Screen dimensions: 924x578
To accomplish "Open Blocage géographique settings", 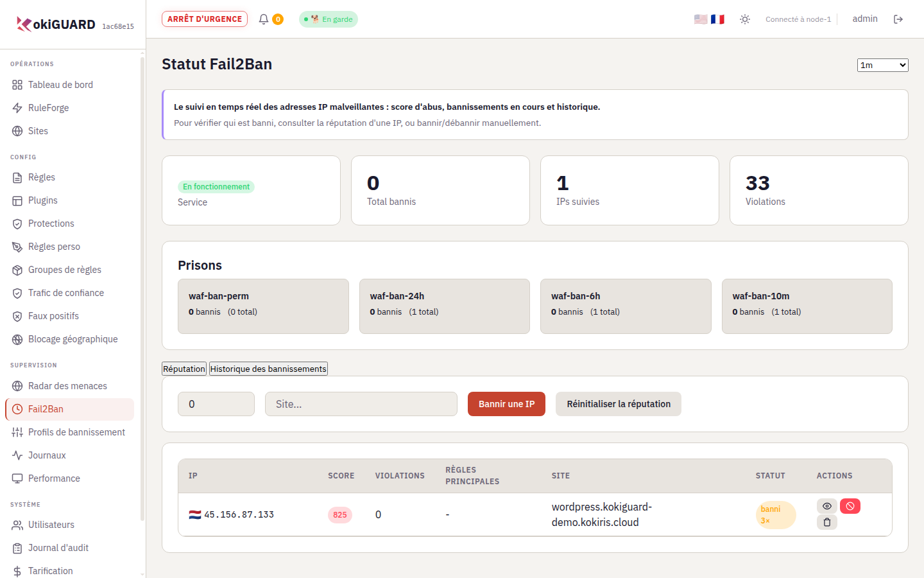I will pyautogui.click(x=69, y=339).
